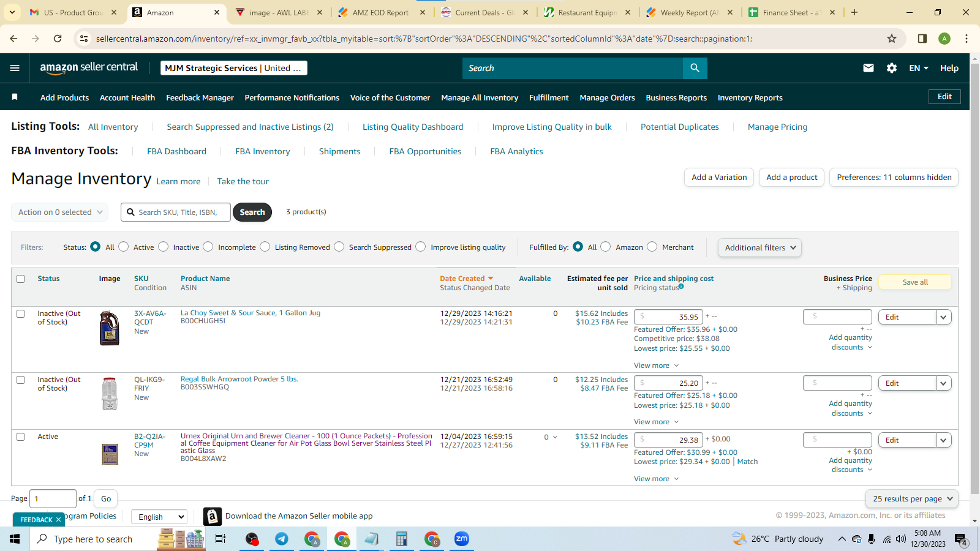Select the Improve listing quality filter
Image resolution: width=980 pixels, height=551 pixels.
coord(421,246)
